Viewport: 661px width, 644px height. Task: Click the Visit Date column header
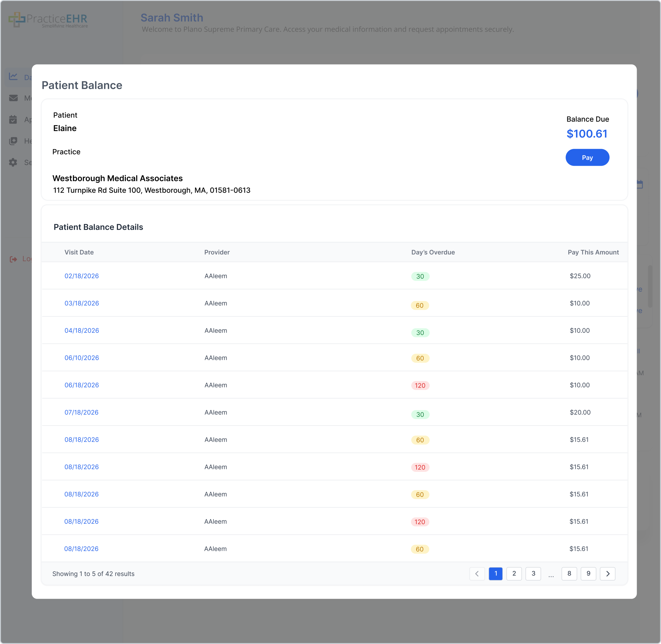coord(79,252)
